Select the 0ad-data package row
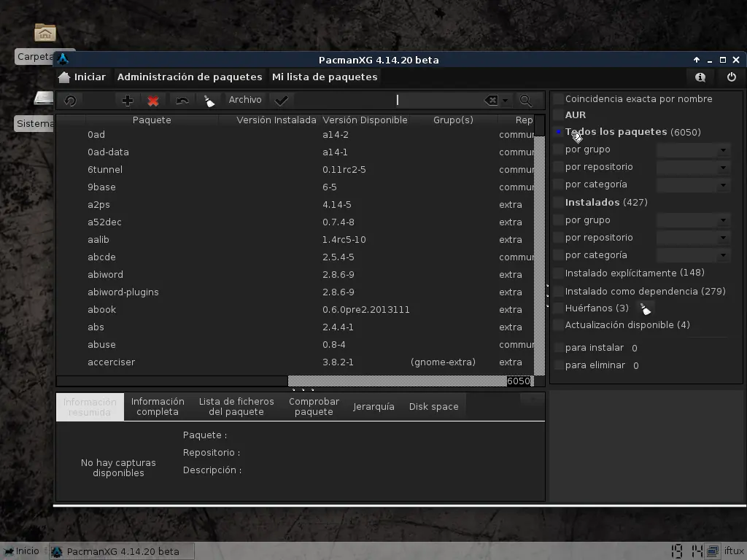The width and height of the screenshot is (747, 560). pos(295,152)
